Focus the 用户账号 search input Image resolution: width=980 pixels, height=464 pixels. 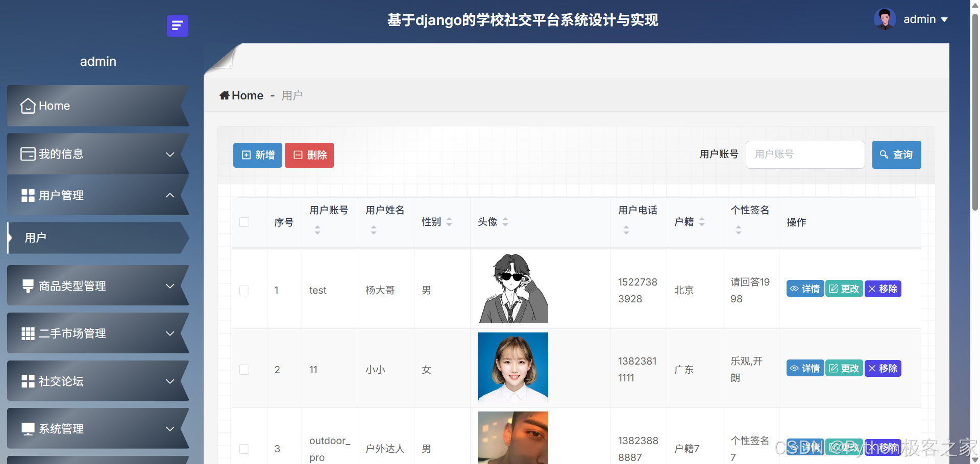805,154
